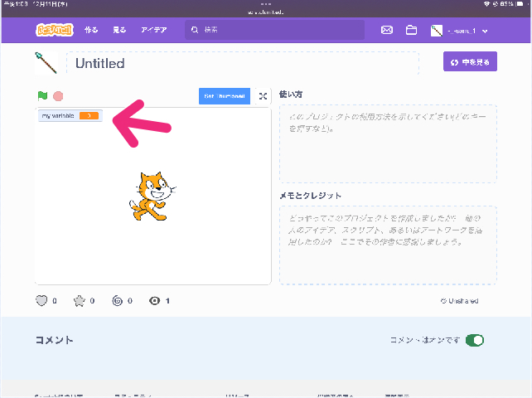Click the remix spiral icon
Screen dimensions: 532x398
pos(117,301)
